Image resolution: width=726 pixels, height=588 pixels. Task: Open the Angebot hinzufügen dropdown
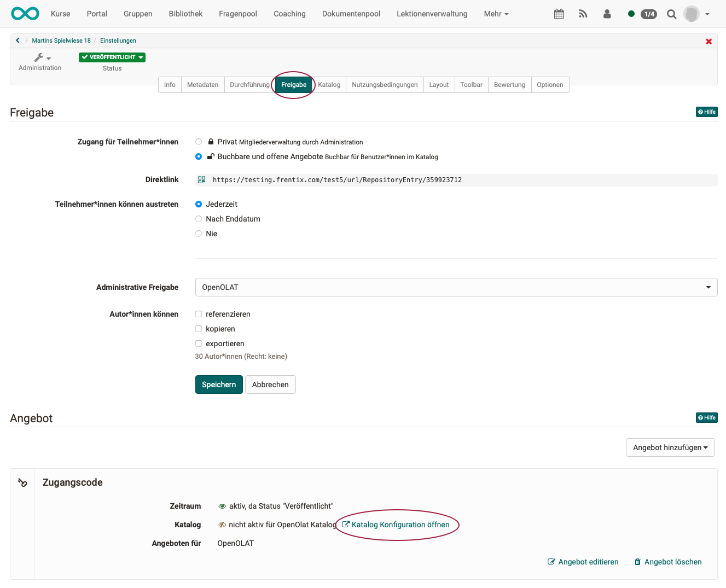[x=670, y=447]
